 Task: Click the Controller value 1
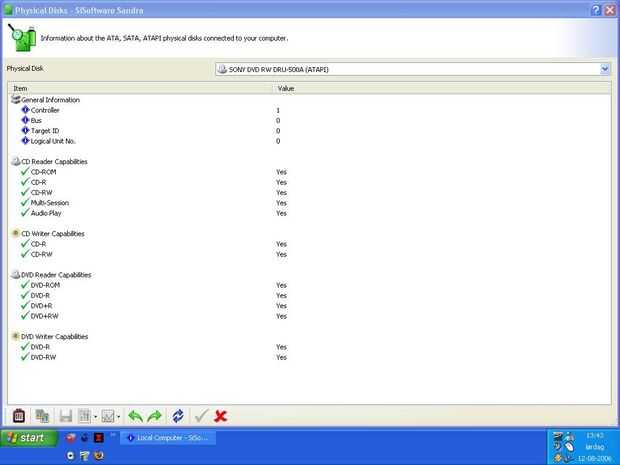point(278,110)
